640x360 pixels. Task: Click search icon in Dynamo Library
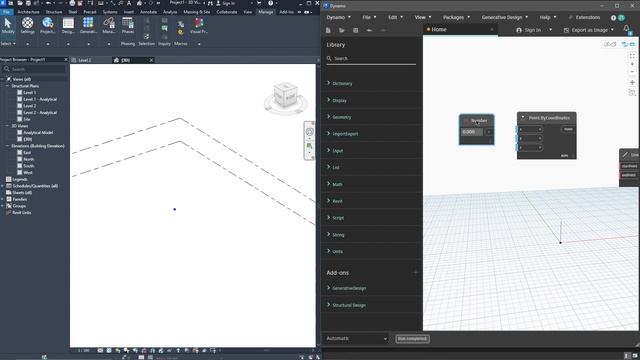click(329, 58)
